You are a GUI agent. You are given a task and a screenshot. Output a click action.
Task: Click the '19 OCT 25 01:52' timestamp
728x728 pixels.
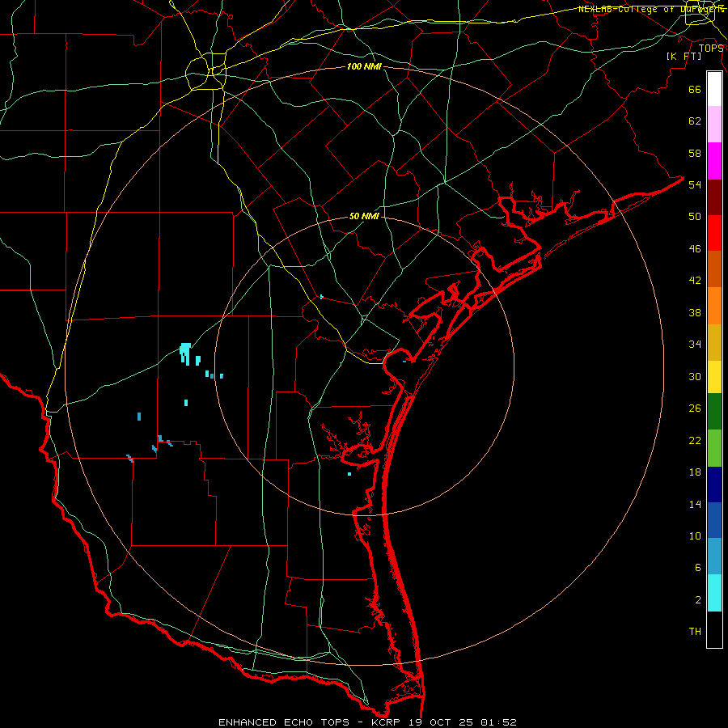coord(463,722)
